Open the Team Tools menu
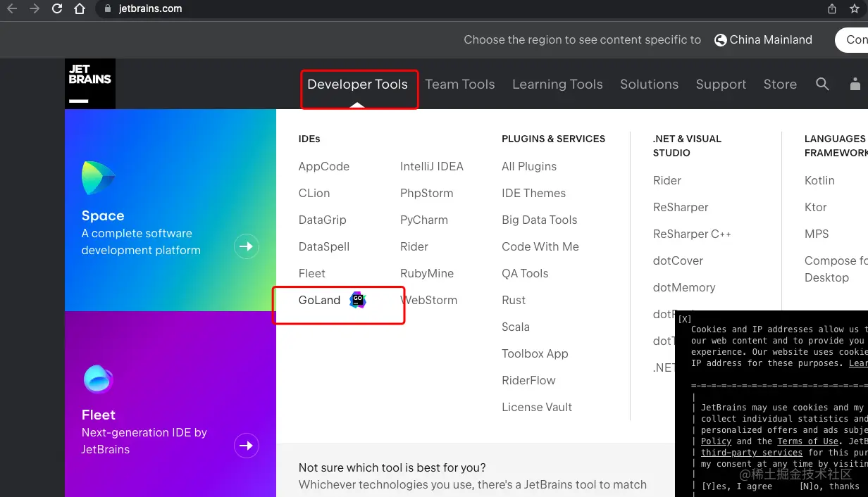Screen dimensions: 868x497 [460, 84]
